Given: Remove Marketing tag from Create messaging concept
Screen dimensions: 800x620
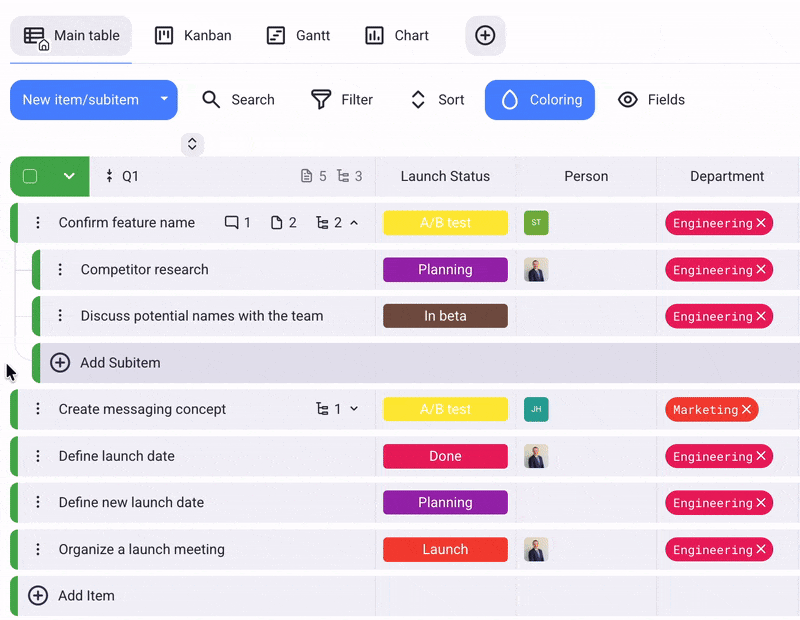Looking at the screenshot, I should [746, 410].
